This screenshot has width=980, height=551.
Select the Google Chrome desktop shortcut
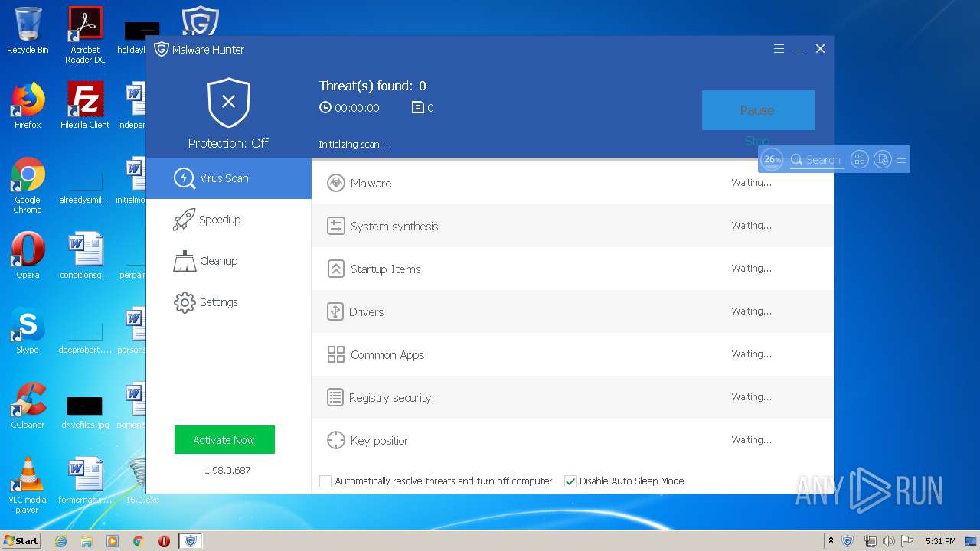tap(28, 185)
